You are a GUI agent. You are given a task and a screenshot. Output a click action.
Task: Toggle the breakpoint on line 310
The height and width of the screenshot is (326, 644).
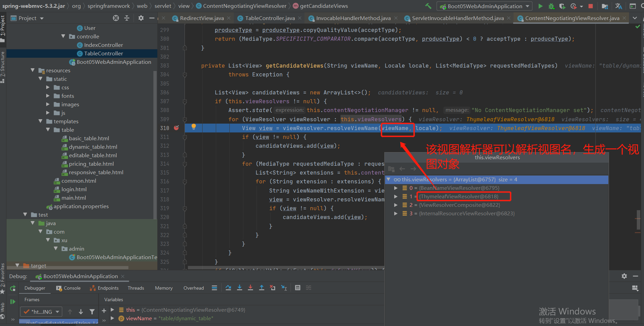click(176, 128)
